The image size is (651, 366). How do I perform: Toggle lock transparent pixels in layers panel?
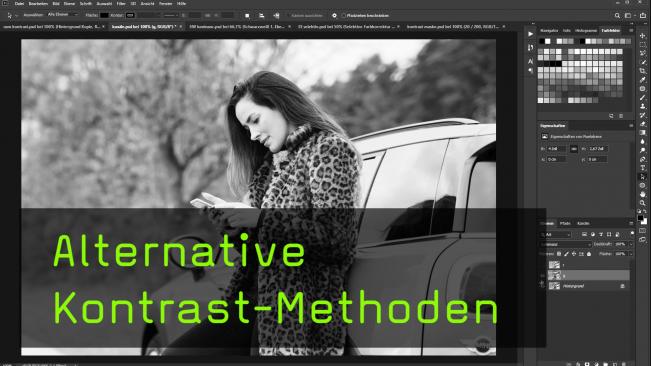[559, 254]
